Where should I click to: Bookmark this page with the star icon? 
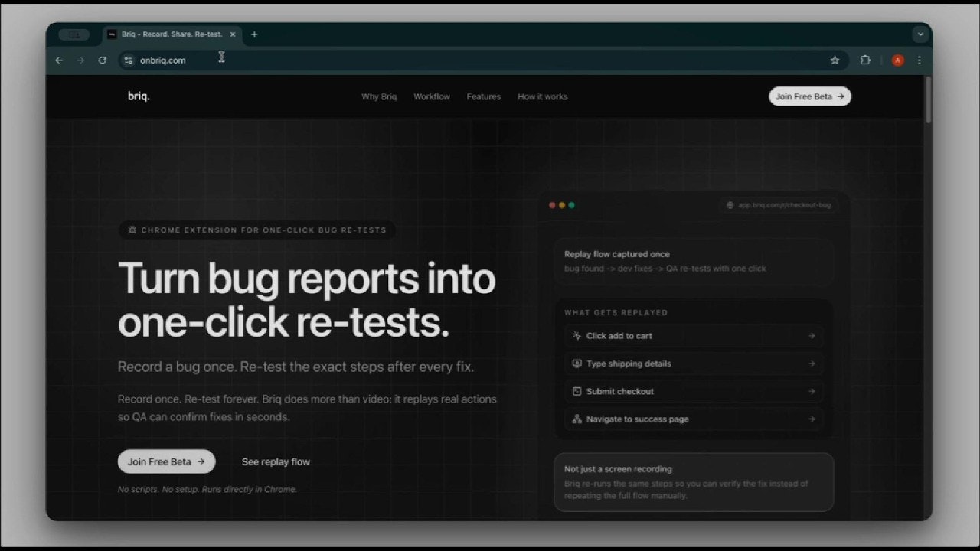click(835, 60)
